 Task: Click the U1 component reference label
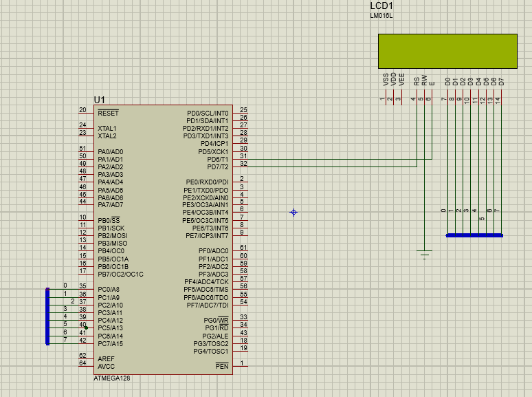(x=100, y=100)
